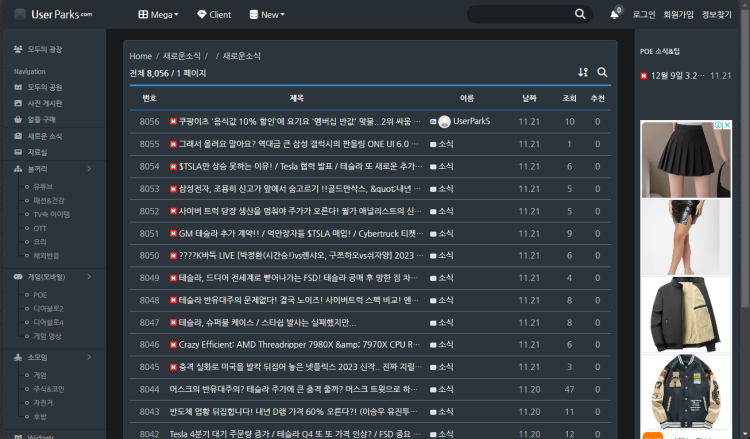Select 새로운 소식 in the sidebar navigation
Screen dimensions: 750x439
44,136
